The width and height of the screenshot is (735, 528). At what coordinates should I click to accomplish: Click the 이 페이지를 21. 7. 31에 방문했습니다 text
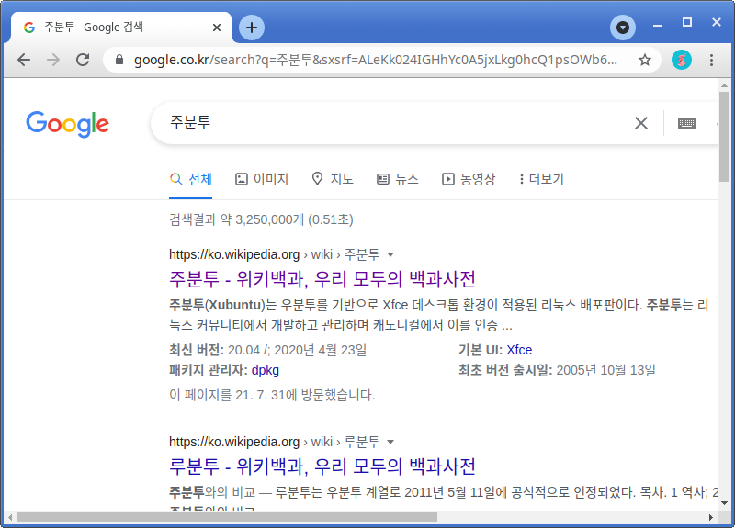coord(272,394)
